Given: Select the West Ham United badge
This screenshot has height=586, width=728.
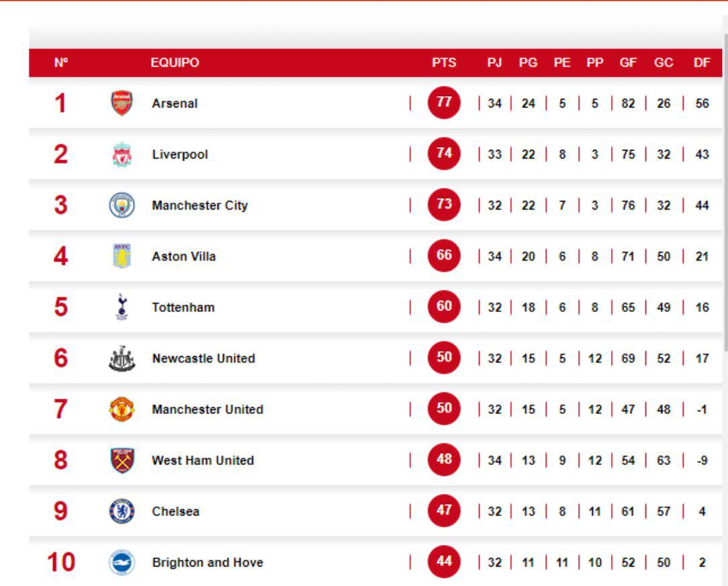Looking at the screenshot, I should click(122, 460).
